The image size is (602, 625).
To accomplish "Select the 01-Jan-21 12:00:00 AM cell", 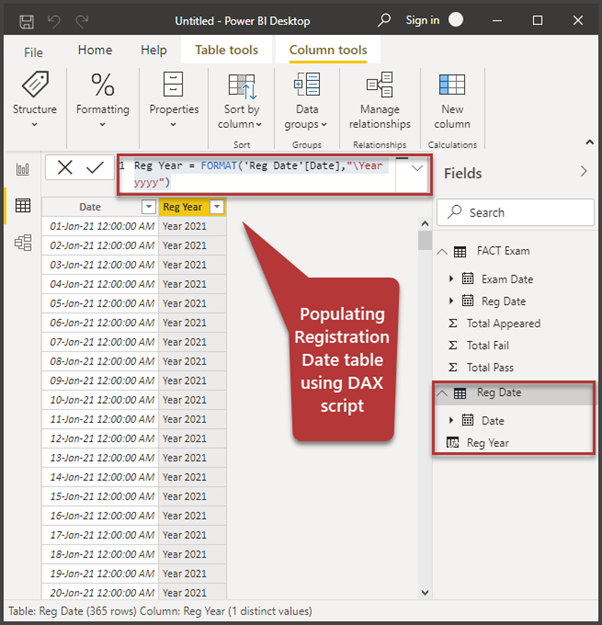I will point(100,226).
